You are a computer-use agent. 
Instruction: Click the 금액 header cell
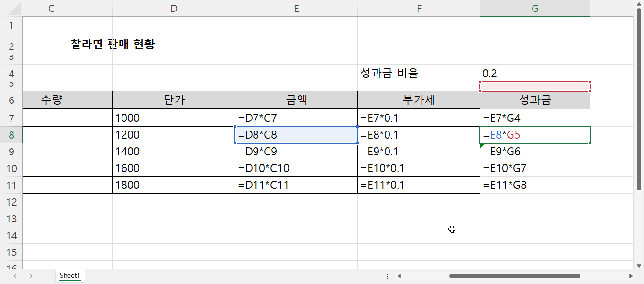click(x=296, y=100)
